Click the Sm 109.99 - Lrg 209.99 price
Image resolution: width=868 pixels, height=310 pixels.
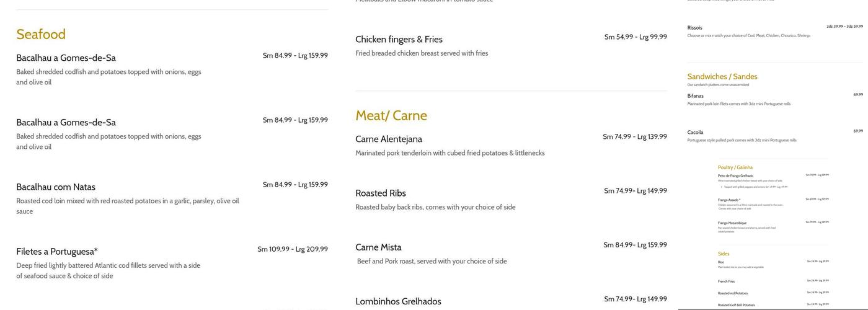[x=293, y=249]
